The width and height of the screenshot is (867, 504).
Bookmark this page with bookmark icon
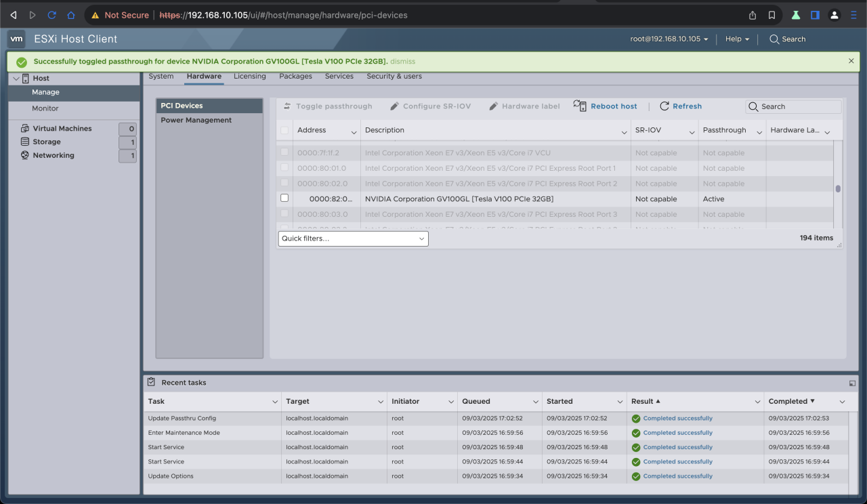pyautogui.click(x=771, y=15)
